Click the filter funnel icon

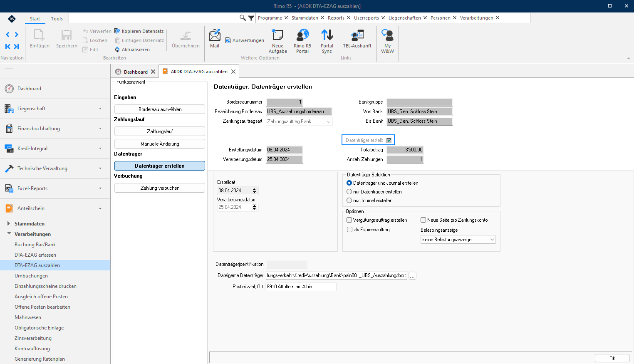pyautogui.click(x=251, y=18)
